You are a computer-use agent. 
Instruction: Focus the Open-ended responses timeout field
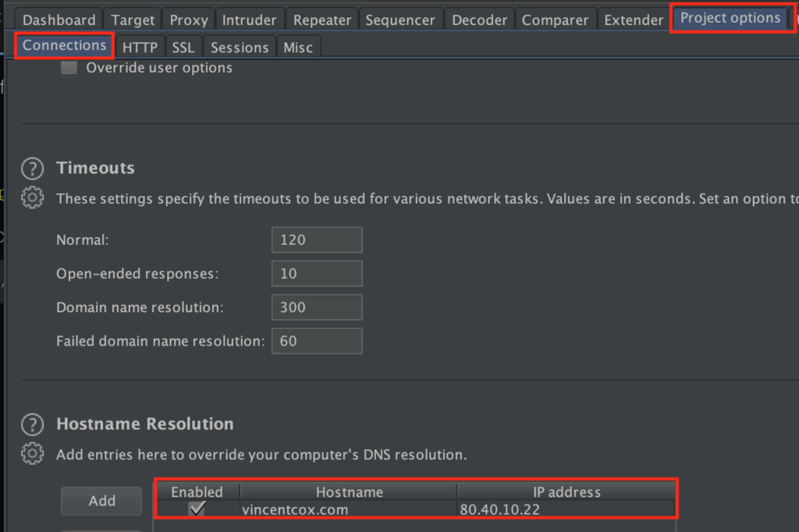317,274
